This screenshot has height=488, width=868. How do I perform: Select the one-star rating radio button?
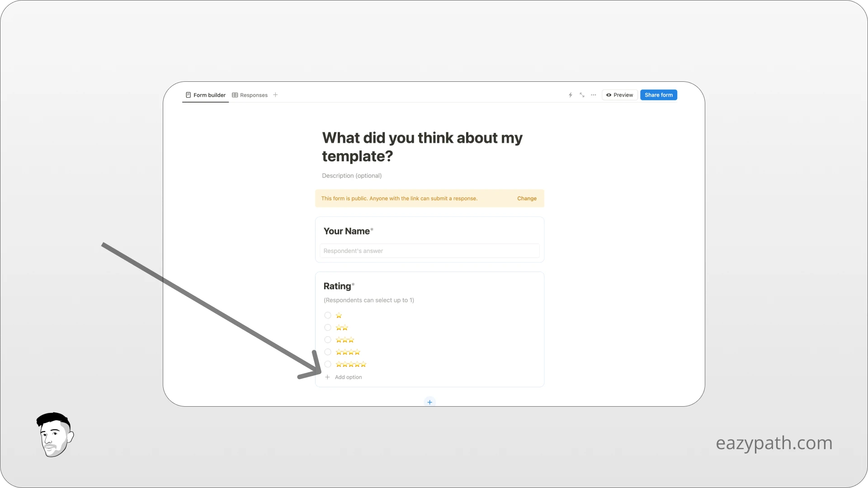(x=327, y=315)
